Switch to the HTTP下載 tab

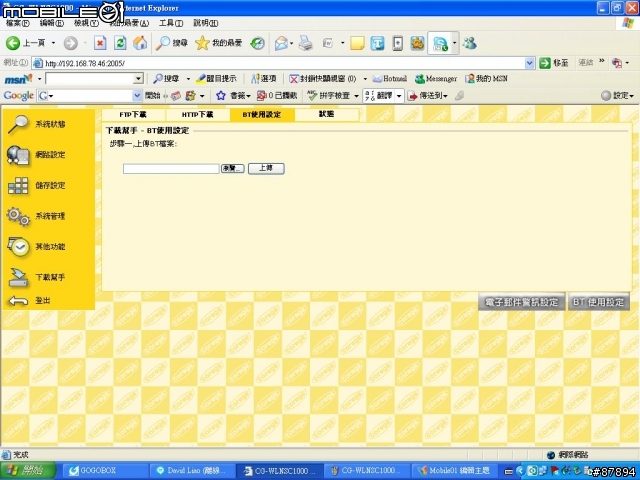point(198,115)
